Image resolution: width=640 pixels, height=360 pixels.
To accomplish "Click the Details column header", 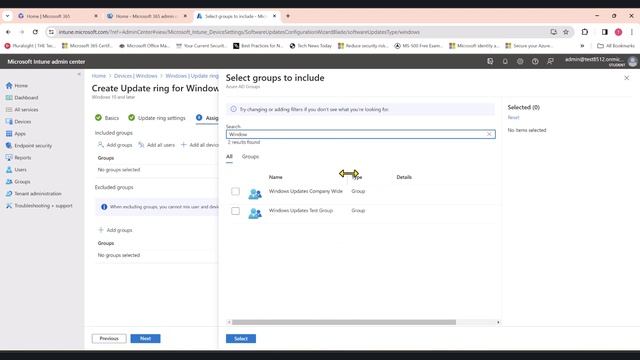I will pyautogui.click(x=404, y=177).
